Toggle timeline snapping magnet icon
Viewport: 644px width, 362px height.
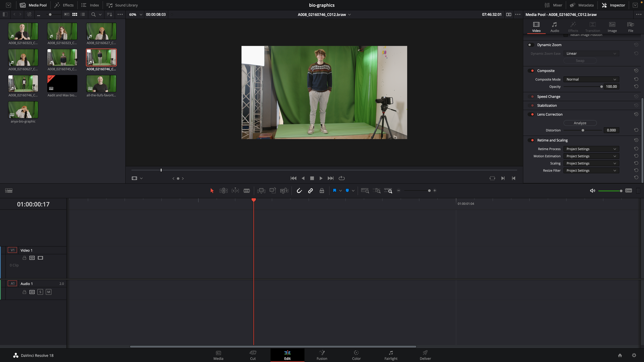pyautogui.click(x=299, y=191)
